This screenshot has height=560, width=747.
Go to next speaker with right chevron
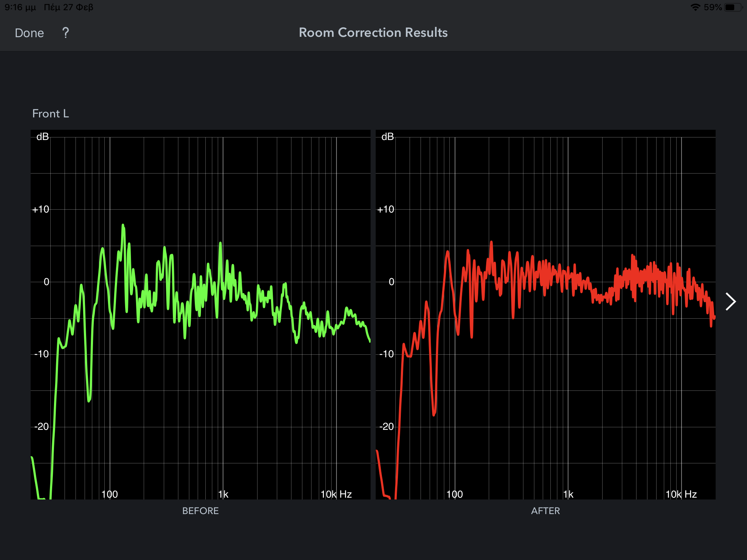click(x=730, y=302)
